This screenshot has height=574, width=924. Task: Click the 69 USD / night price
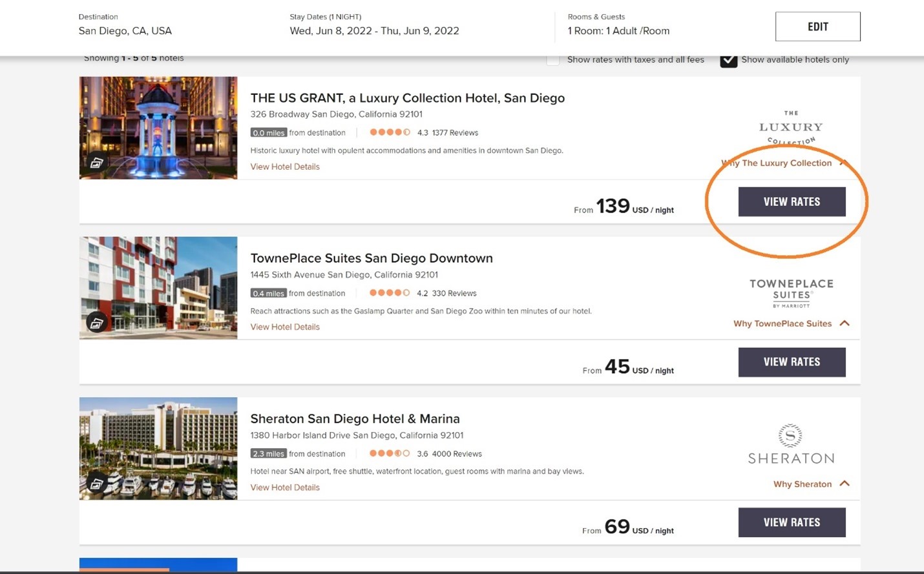pyautogui.click(x=639, y=527)
